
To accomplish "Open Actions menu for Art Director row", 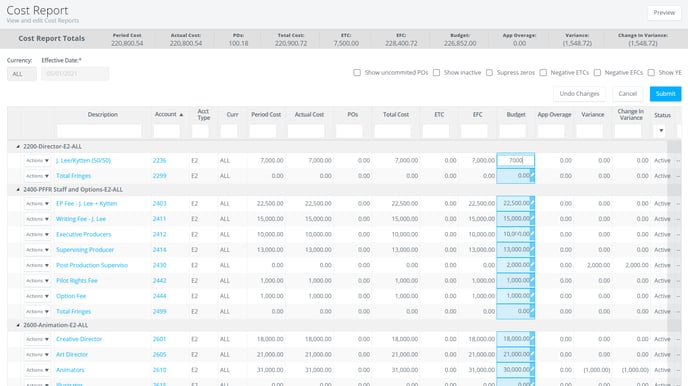I will pos(37,354).
